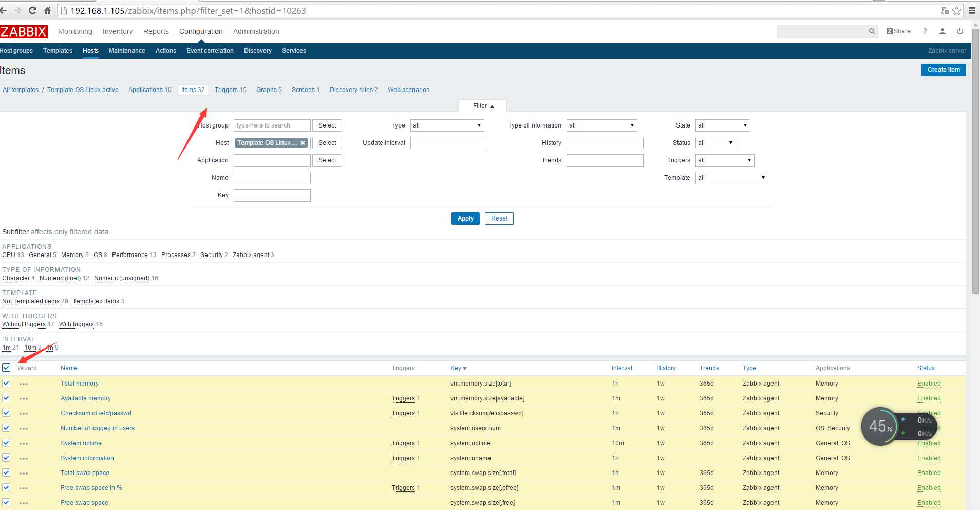Filter by CPU application subfilter
This screenshot has height=510, width=980.
(9, 255)
